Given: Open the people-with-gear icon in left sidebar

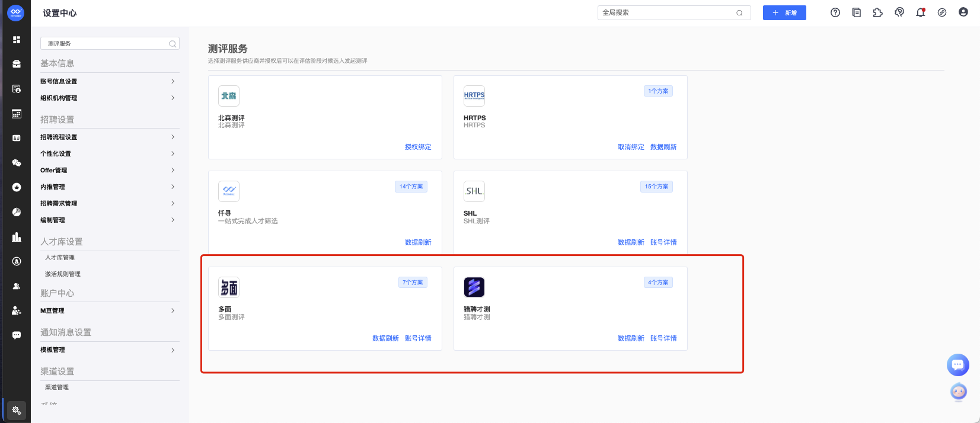Looking at the screenshot, I should (17, 310).
